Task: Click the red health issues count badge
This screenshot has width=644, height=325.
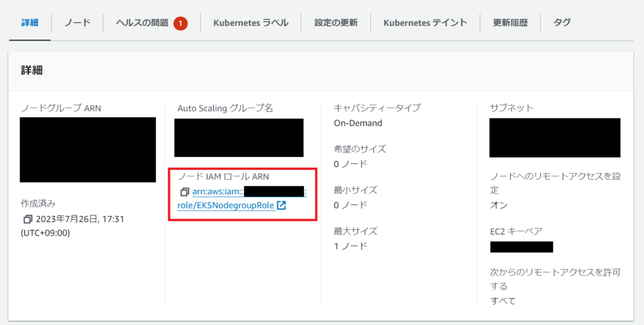Action: 180,23
